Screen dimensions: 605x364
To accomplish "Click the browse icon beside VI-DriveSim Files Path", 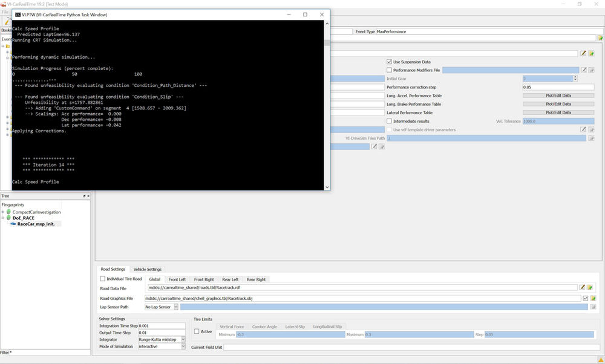I will pyautogui.click(x=592, y=138).
